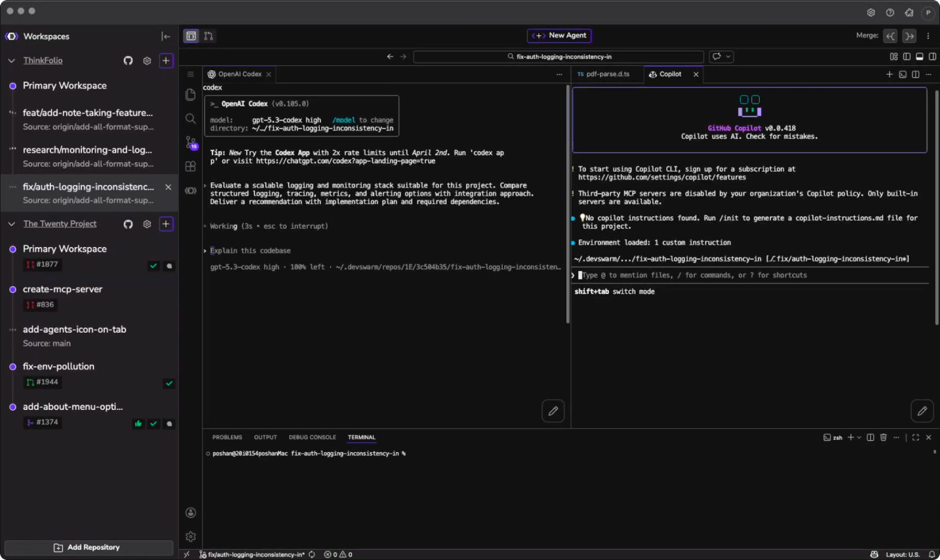Viewport: 940px width, 560px height.
Task: Maximize the terminal panel size
Action: pyautogui.click(x=915, y=437)
